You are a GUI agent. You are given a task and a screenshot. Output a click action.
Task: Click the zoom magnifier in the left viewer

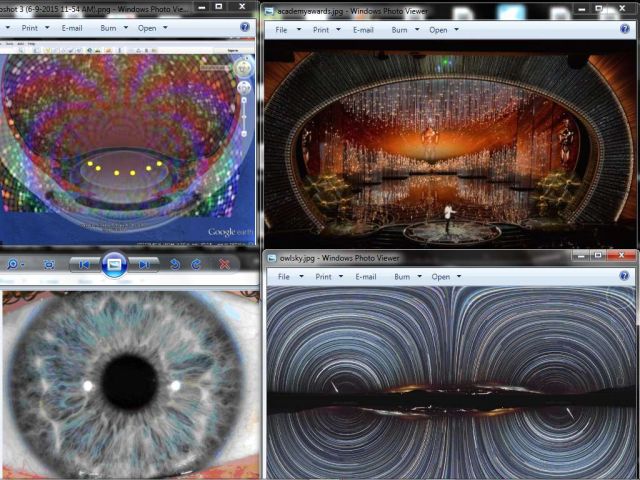click(x=13, y=264)
